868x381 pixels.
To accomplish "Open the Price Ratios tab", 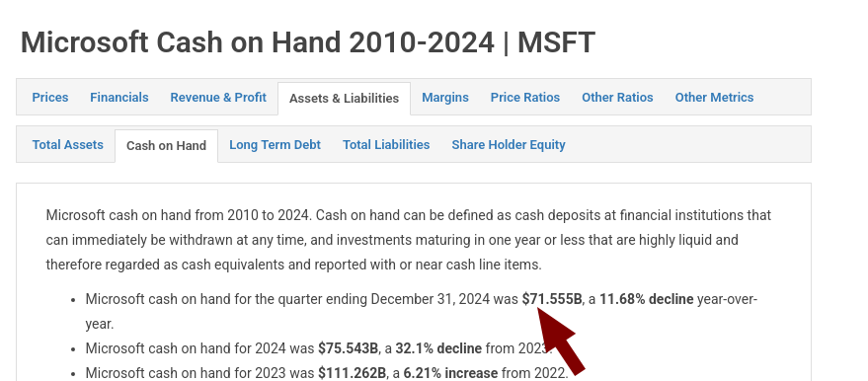I will pyautogui.click(x=524, y=98).
